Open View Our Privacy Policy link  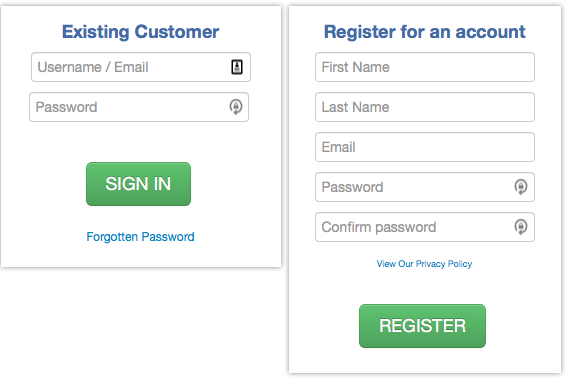424,264
